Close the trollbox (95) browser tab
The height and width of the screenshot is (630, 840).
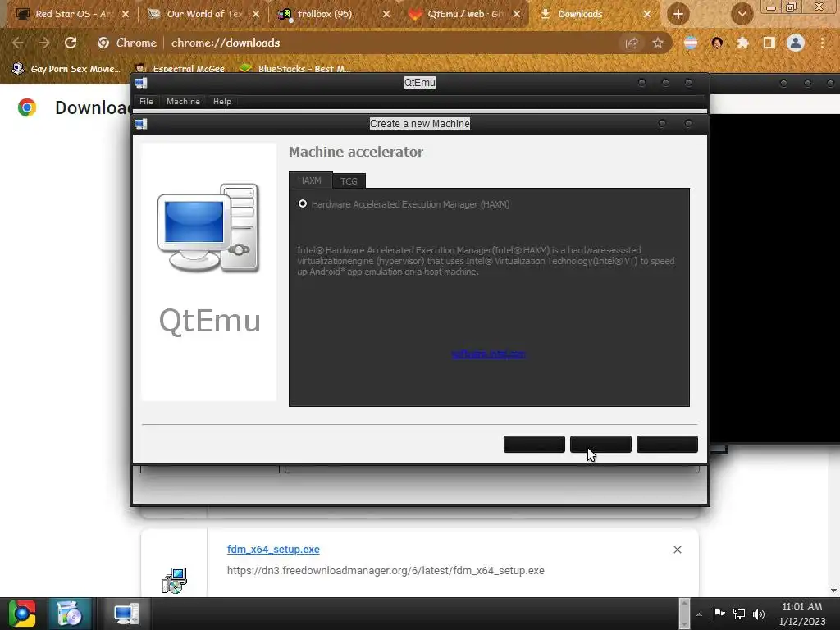tap(386, 14)
